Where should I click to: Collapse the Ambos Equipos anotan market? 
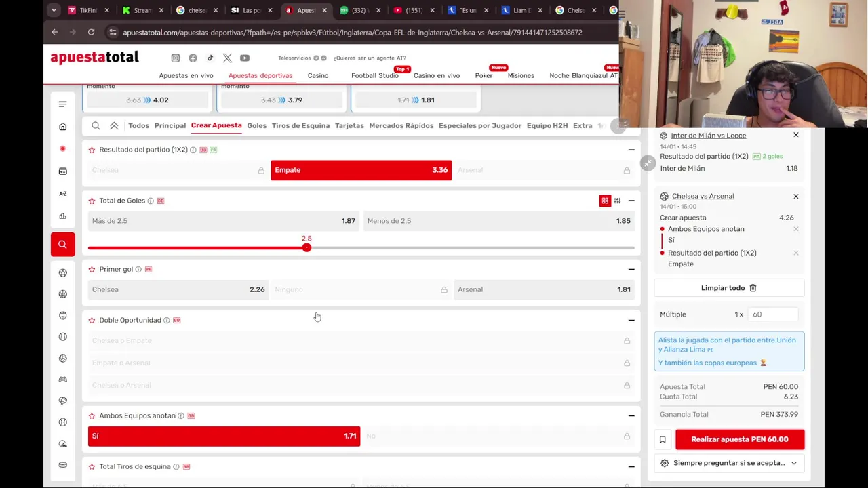point(631,415)
